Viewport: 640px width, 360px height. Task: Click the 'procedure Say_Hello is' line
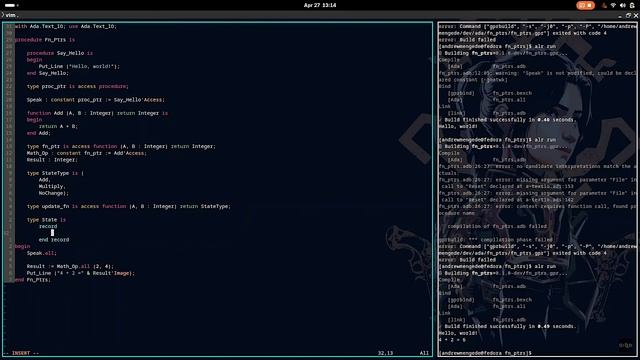click(x=60, y=53)
